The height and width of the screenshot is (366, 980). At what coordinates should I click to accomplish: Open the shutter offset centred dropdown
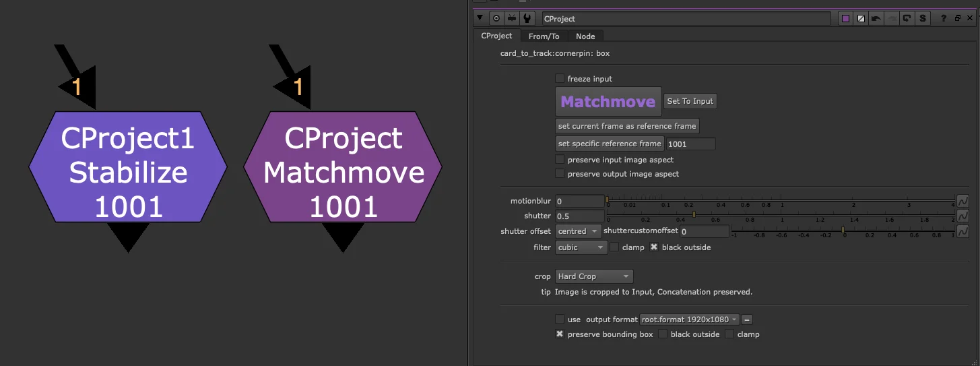(578, 231)
